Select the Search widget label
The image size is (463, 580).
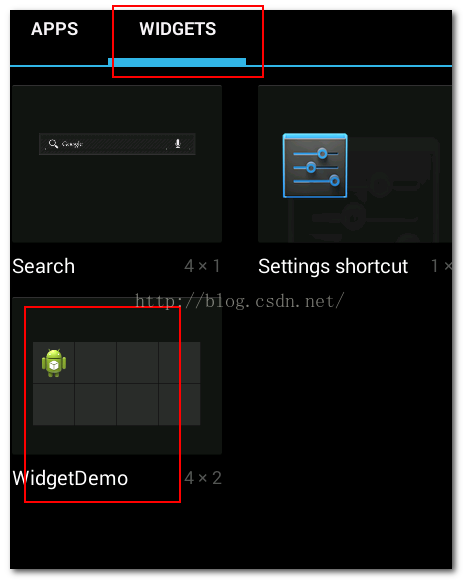click(44, 266)
